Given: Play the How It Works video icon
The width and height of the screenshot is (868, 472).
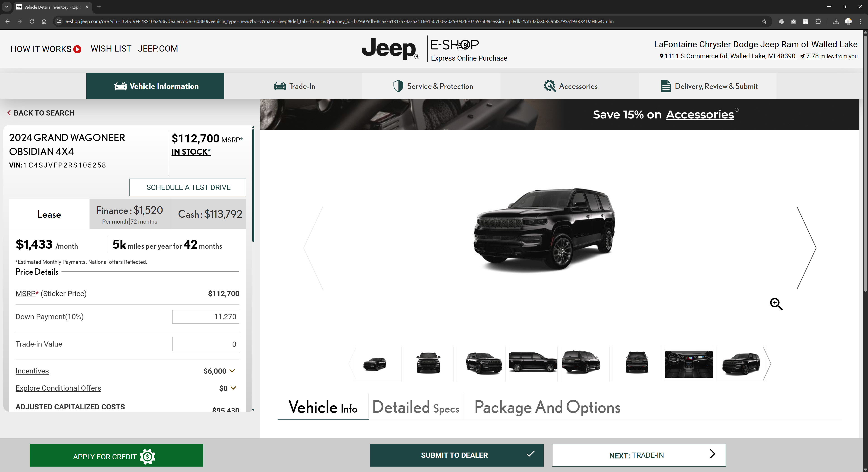Looking at the screenshot, I should 77,49.
